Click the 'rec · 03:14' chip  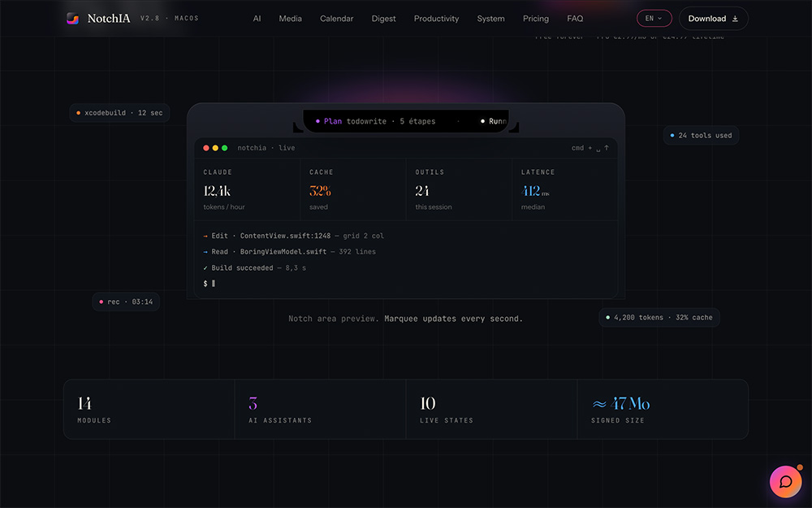pos(126,302)
